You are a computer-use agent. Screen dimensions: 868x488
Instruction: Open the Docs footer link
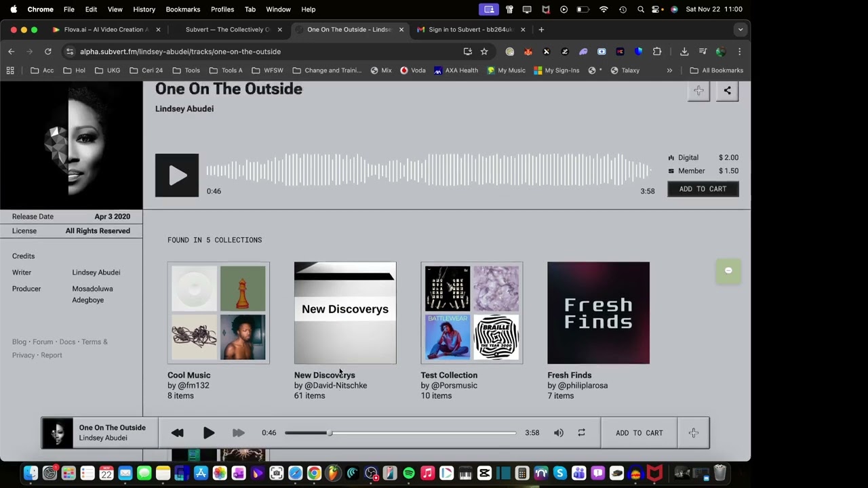click(67, 342)
